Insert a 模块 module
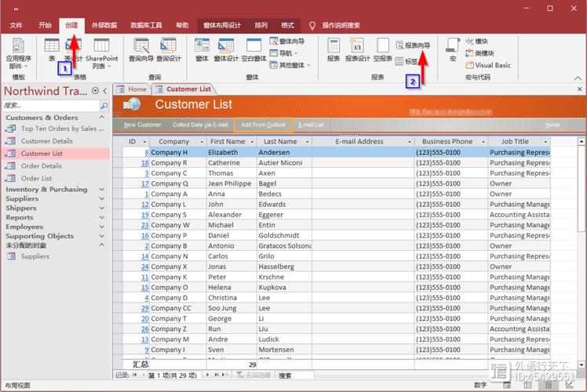This screenshot has width=587, height=392. point(476,41)
